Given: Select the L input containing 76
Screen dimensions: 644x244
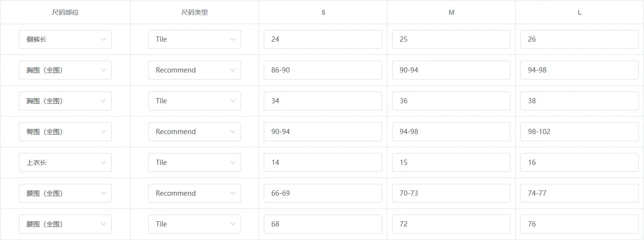Looking at the screenshot, I should point(580,224).
